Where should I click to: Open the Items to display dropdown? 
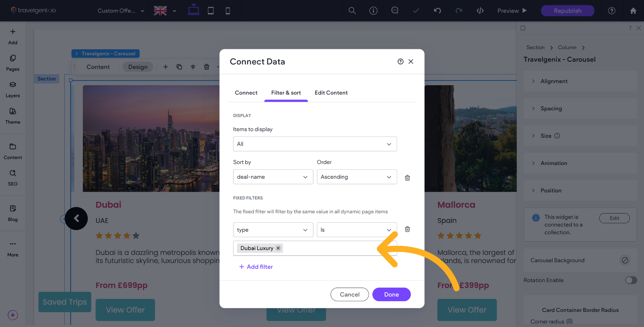click(x=315, y=144)
